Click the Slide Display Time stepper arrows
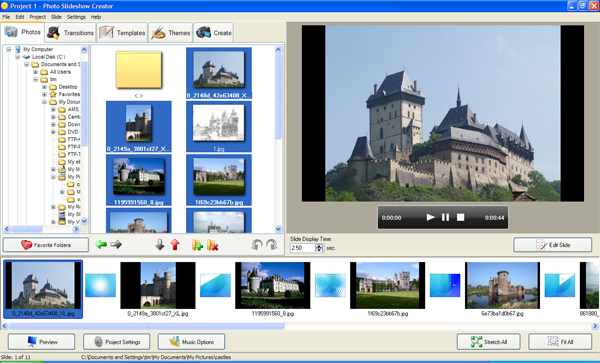Viewport: 600px width, 363px height. [319, 248]
